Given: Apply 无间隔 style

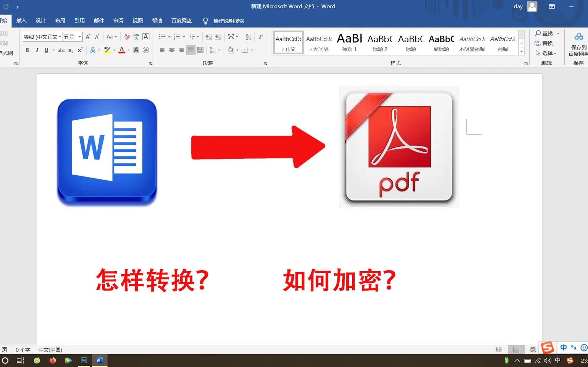Looking at the screenshot, I should (x=319, y=43).
